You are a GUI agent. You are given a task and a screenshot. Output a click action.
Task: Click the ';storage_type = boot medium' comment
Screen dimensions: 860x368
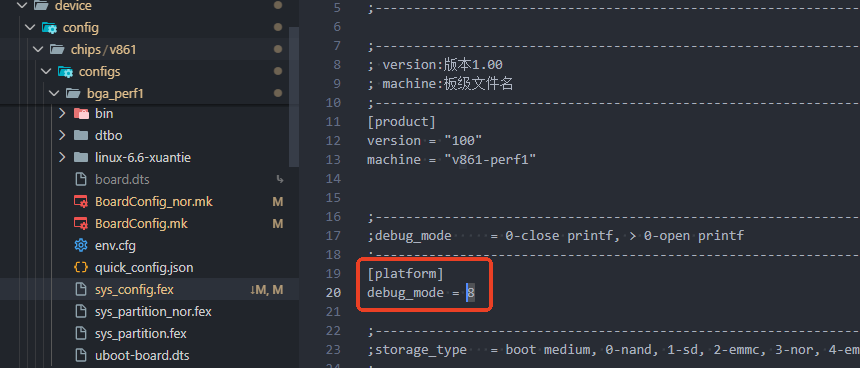point(614,350)
